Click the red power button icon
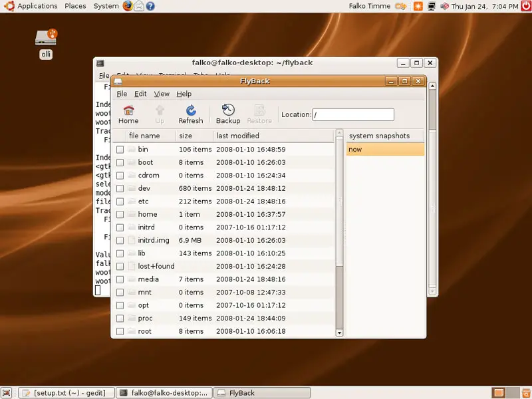This screenshot has width=532, height=399. point(526,6)
